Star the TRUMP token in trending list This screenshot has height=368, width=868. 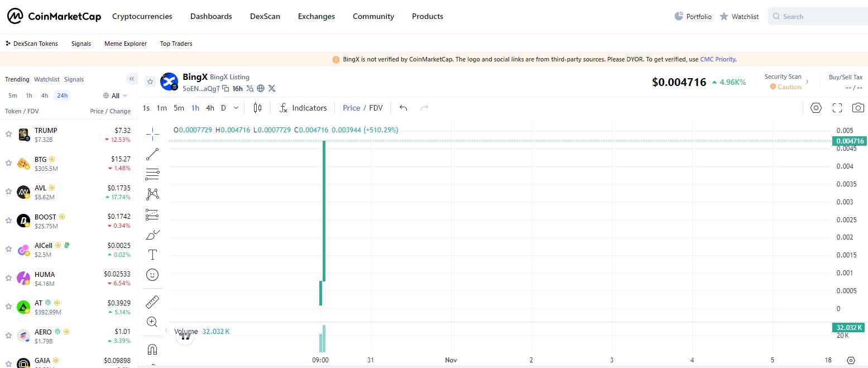9,134
